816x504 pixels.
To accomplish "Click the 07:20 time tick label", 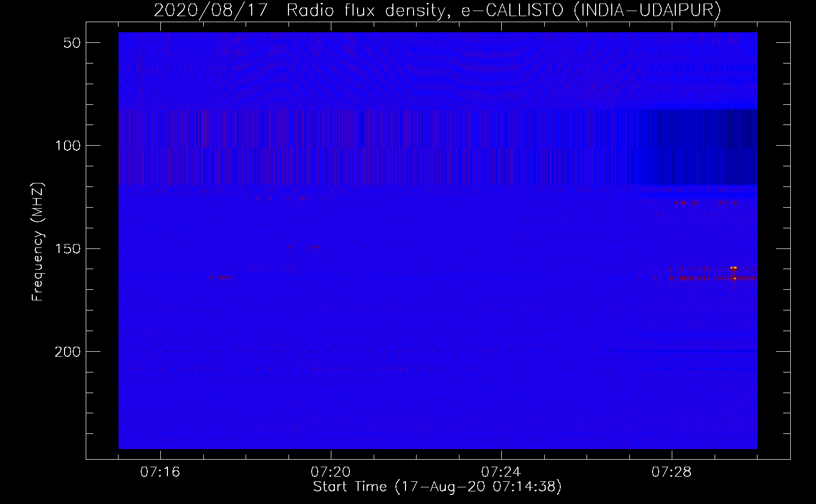I will pyautogui.click(x=330, y=472).
